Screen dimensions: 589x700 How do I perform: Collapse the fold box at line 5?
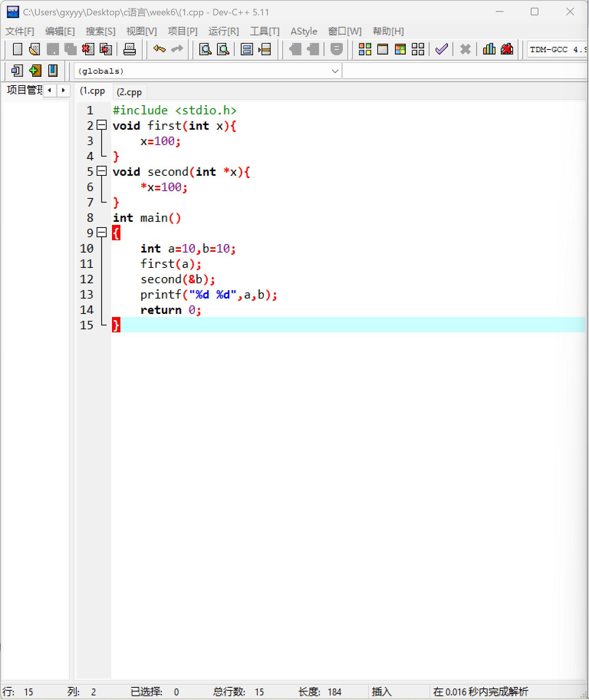102,171
